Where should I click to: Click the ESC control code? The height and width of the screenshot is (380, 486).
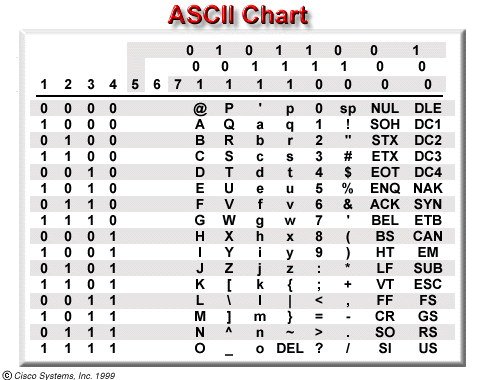pyautogui.click(x=428, y=284)
